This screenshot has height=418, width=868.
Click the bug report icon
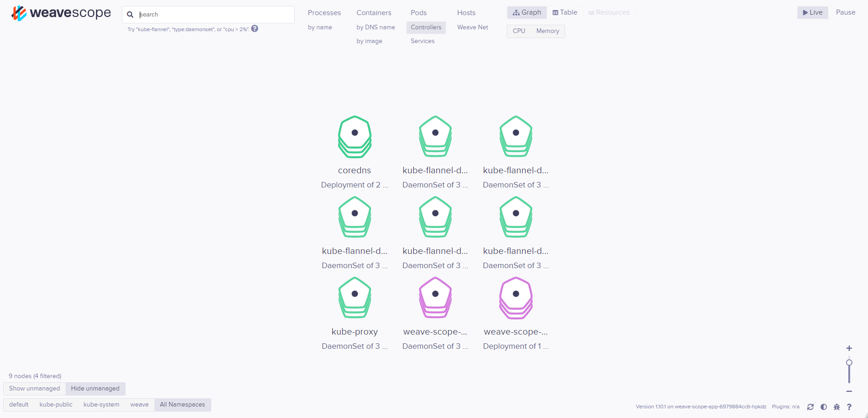coord(837,407)
